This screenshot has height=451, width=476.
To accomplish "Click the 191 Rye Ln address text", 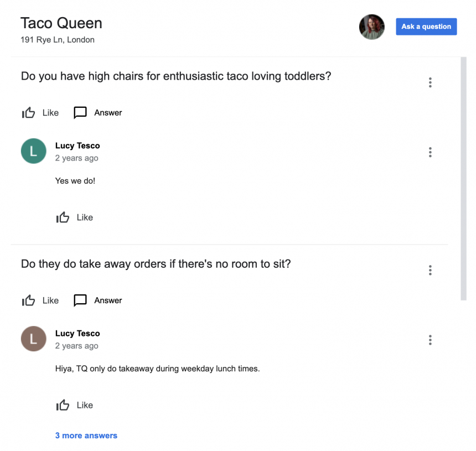I will tap(57, 39).
